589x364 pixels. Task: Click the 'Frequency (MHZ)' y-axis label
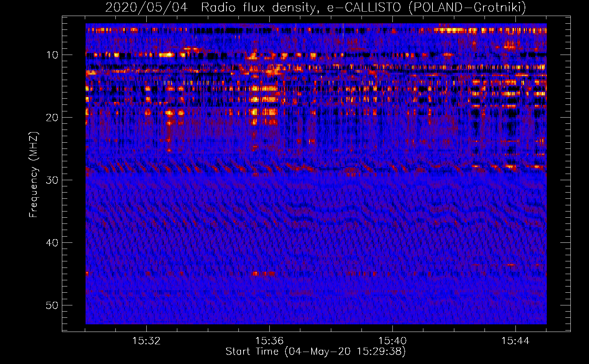click(x=33, y=174)
